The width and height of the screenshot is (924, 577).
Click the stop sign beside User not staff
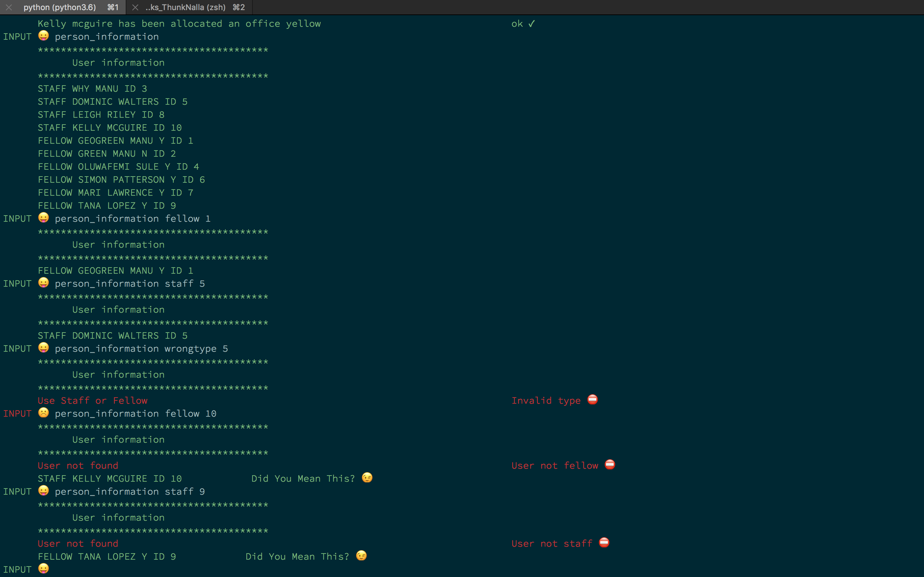pos(604,542)
